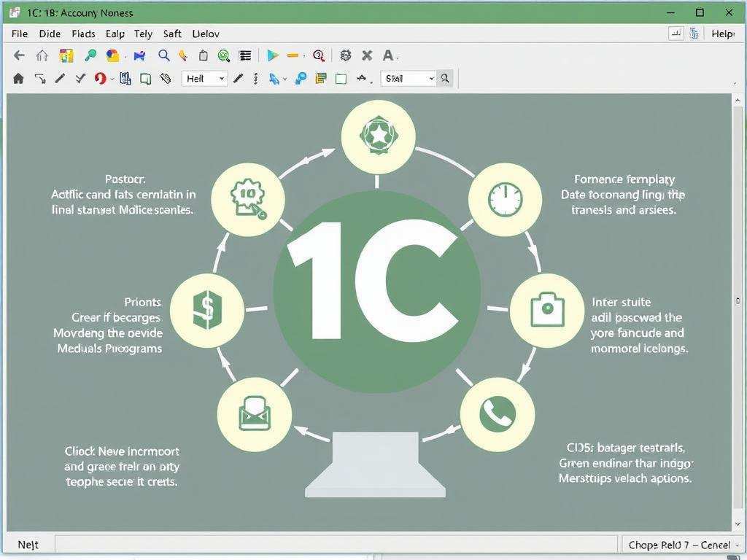The width and height of the screenshot is (747, 560).
Task: Click the envelope mail circle icon
Action: [x=254, y=413]
